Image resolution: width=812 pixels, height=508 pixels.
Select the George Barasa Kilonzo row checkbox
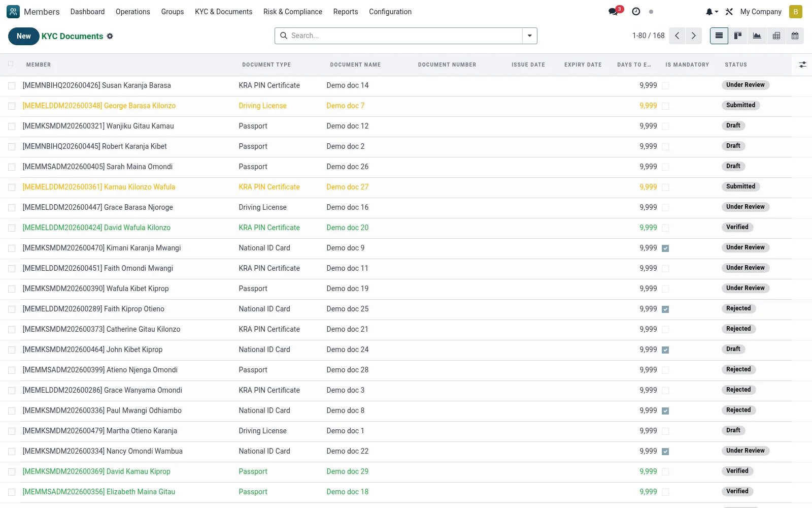12,106
